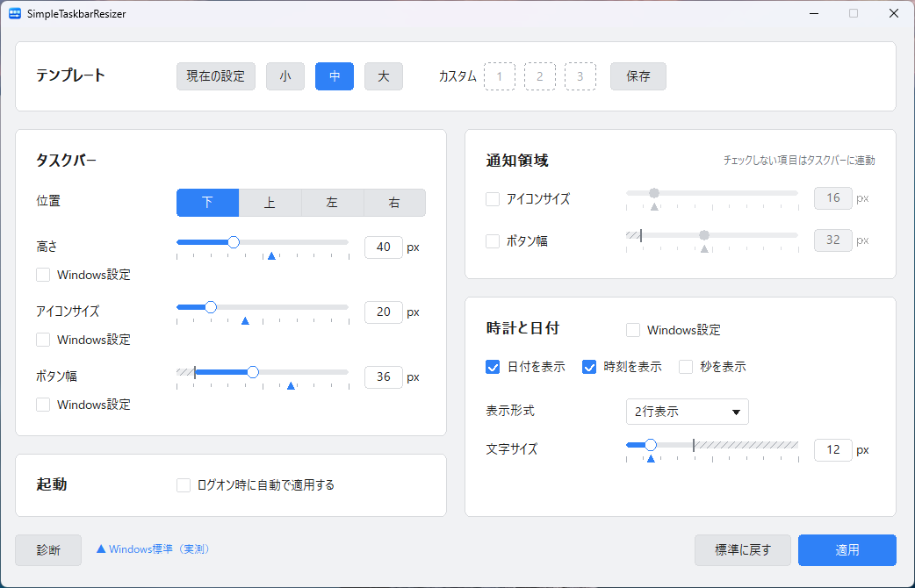Click the 保存 button

[638, 76]
